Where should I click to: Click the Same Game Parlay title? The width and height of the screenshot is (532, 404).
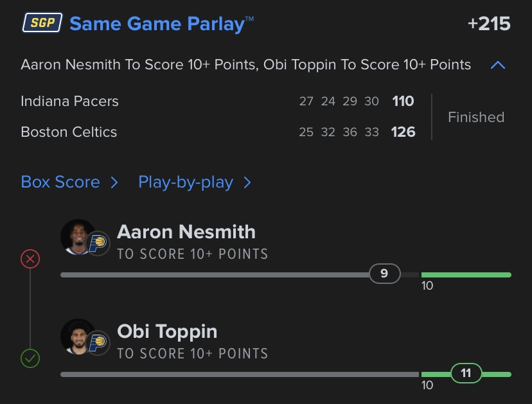pos(161,24)
